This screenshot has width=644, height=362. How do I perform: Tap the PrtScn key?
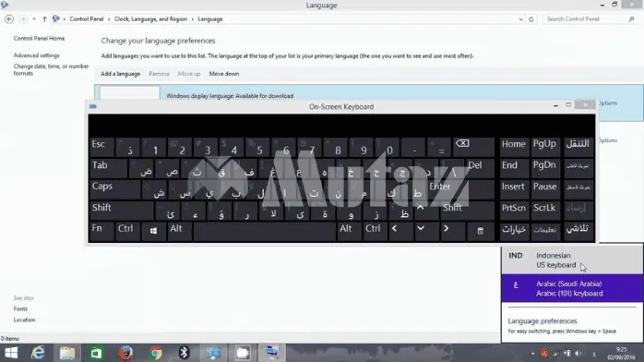coord(513,211)
